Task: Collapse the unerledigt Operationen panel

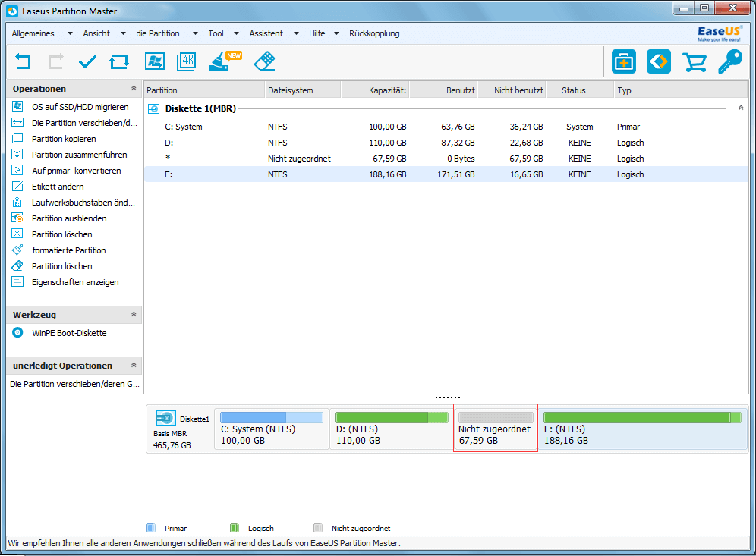Action: pyautogui.click(x=134, y=365)
